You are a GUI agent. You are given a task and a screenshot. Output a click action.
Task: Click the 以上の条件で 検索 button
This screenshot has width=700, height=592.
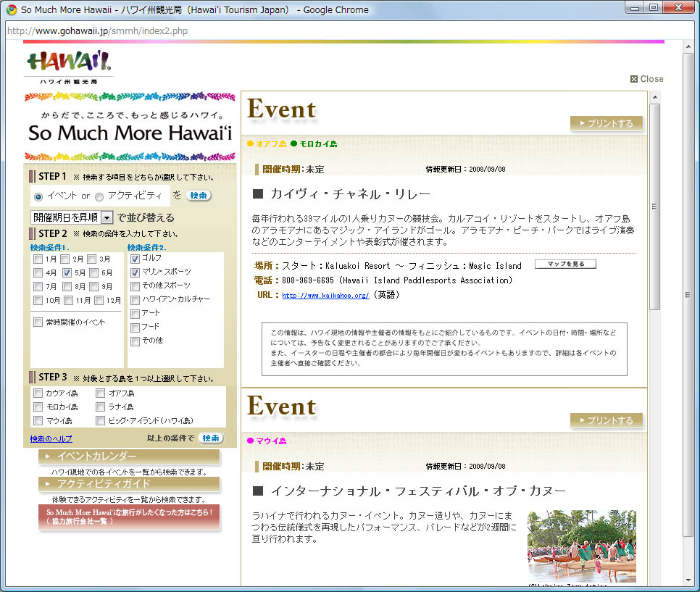pyautogui.click(x=211, y=438)
